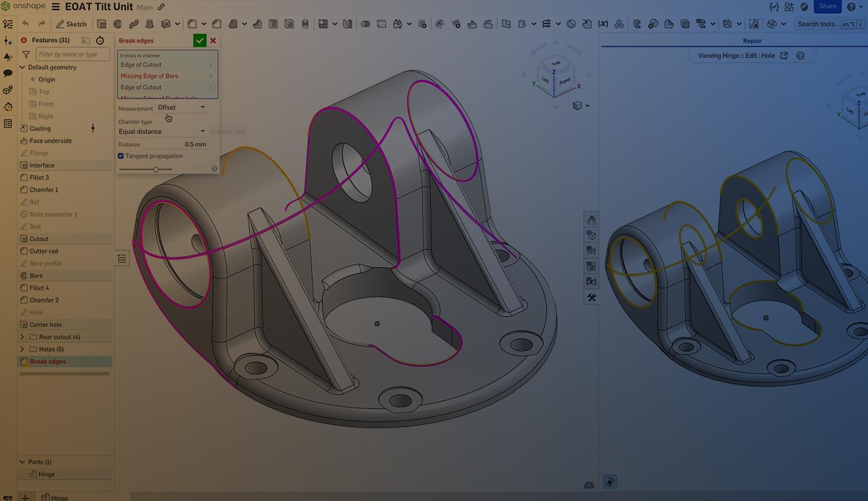
Task: Open the comments speech bubble panel
Action: (8, 73)
